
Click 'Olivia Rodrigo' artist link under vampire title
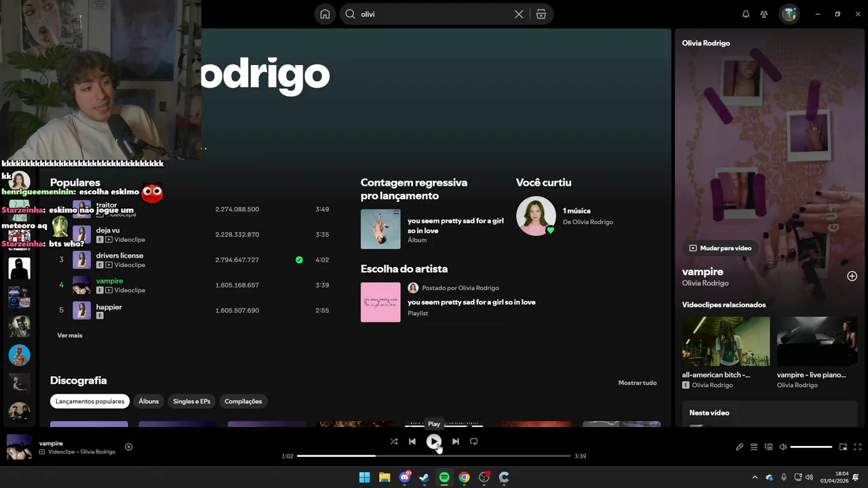coord(705,283)
